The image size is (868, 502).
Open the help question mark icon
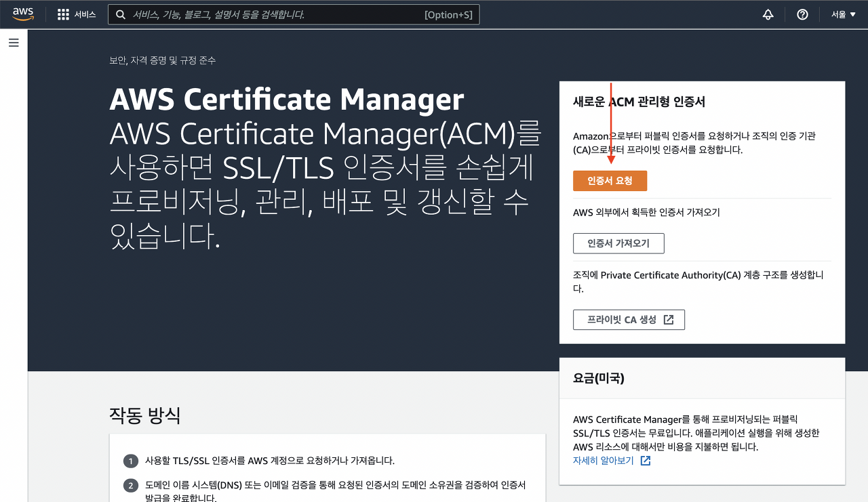(x=802, y=14)
